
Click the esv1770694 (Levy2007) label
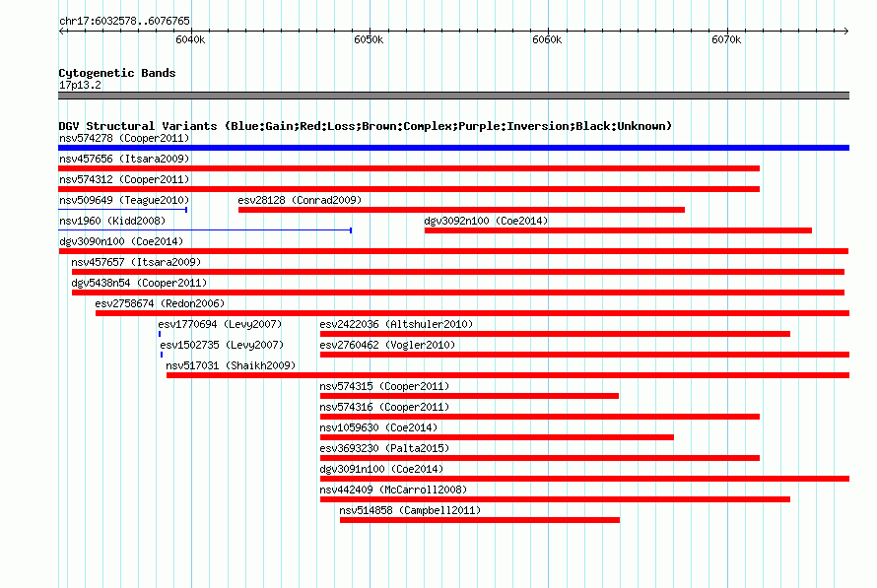(x=220, y=324)
